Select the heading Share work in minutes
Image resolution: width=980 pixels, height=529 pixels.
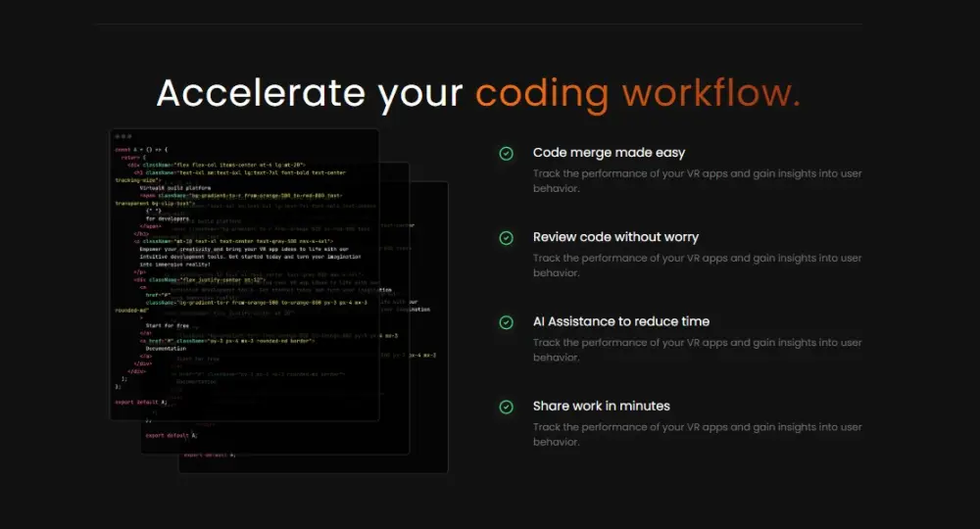pos(602,406)
